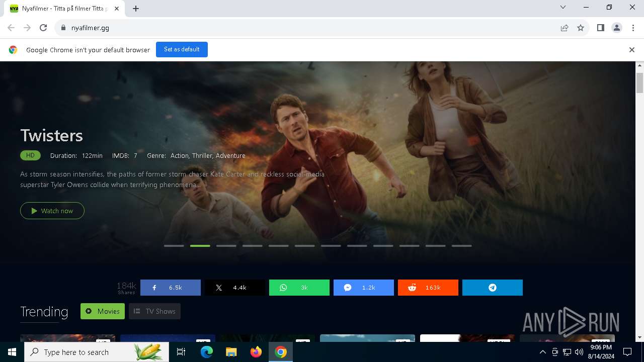Share via Telegram button
The height and width of the screenshot is (362, 644).
(x=493, y=288)
